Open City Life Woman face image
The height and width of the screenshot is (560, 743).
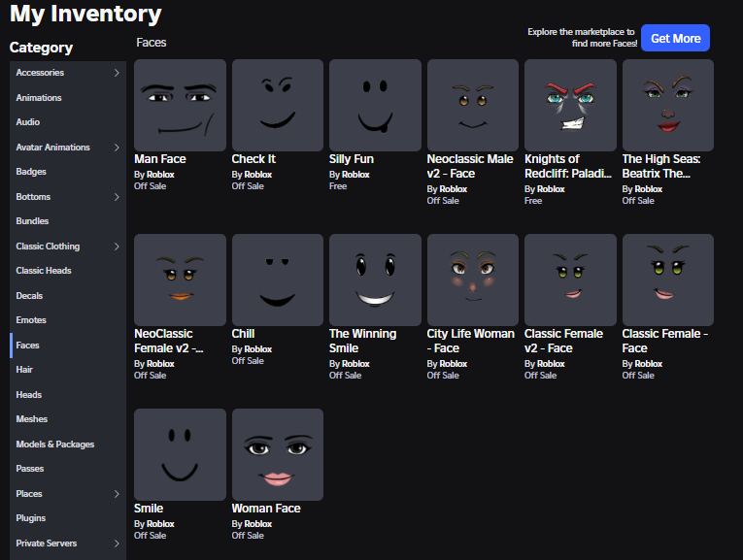[473, 280]
